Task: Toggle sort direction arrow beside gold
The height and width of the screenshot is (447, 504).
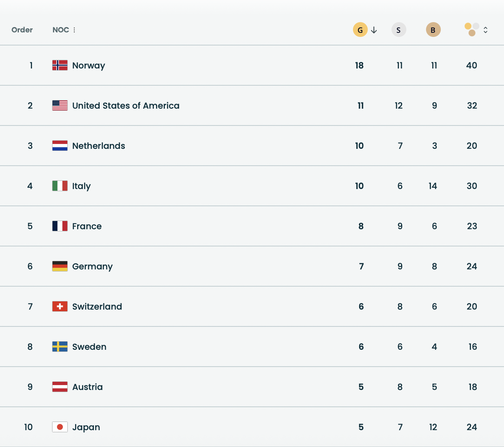Action: pyautogui.click(x=374, y=30)
